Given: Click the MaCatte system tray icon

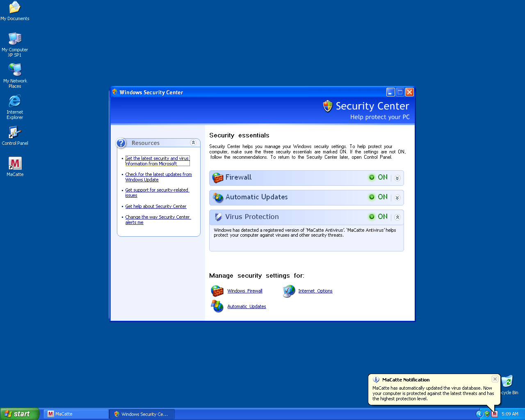Looking at the screenshot, I should point(495,414).
